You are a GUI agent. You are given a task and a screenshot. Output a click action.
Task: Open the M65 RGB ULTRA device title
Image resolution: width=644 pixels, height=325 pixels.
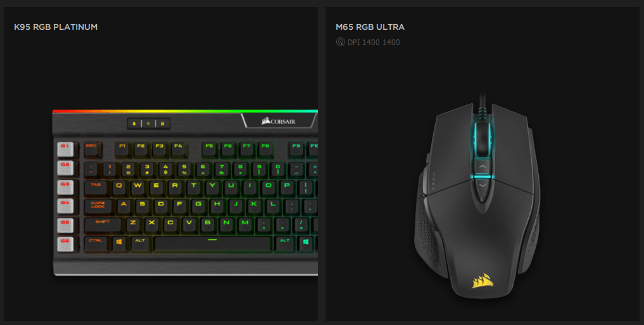[x=370, y=27]
